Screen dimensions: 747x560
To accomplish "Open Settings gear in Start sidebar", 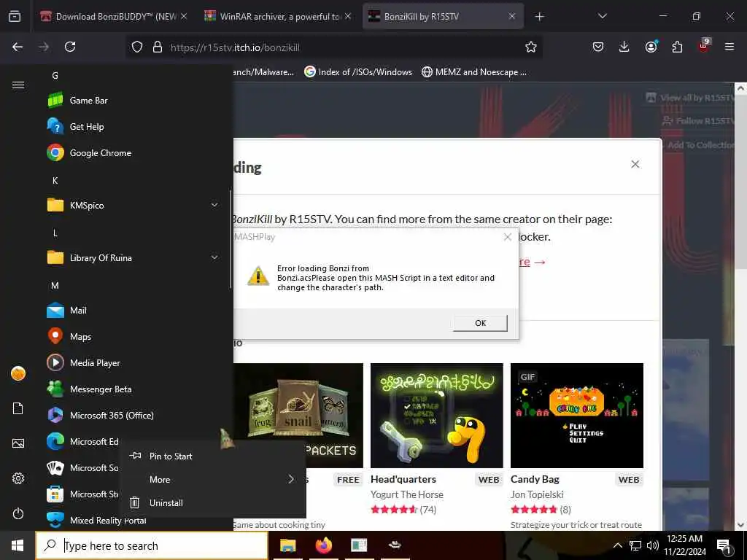I will pos(18,478).
